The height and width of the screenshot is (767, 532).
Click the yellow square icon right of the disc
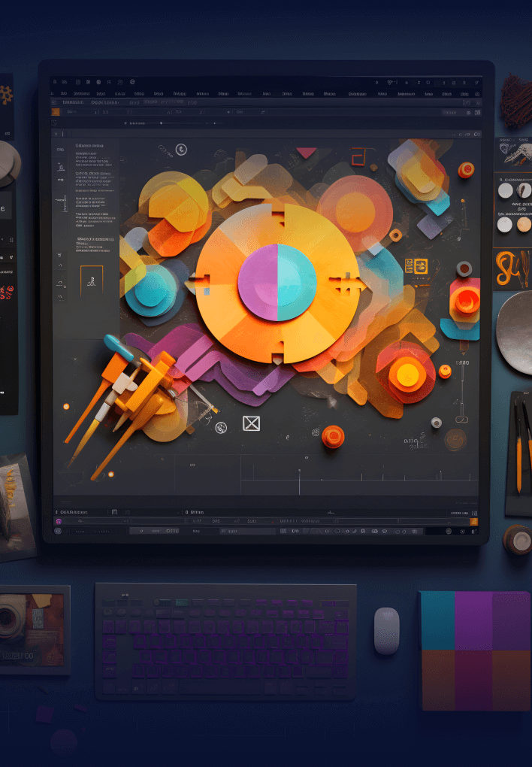pos(416,265)
